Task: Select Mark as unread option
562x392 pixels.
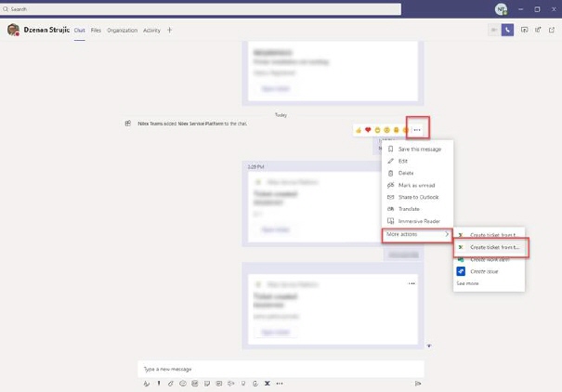Action: 416,185
